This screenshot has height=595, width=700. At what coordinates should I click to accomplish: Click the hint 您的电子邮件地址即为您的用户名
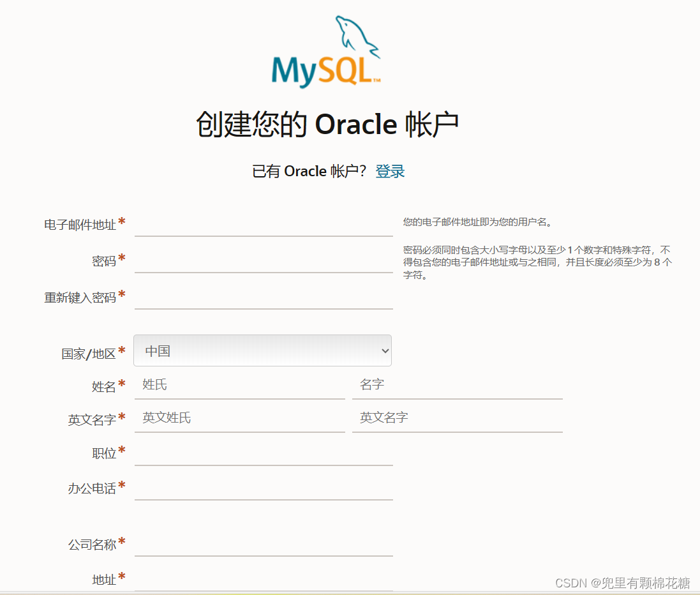tap(477, 222)
